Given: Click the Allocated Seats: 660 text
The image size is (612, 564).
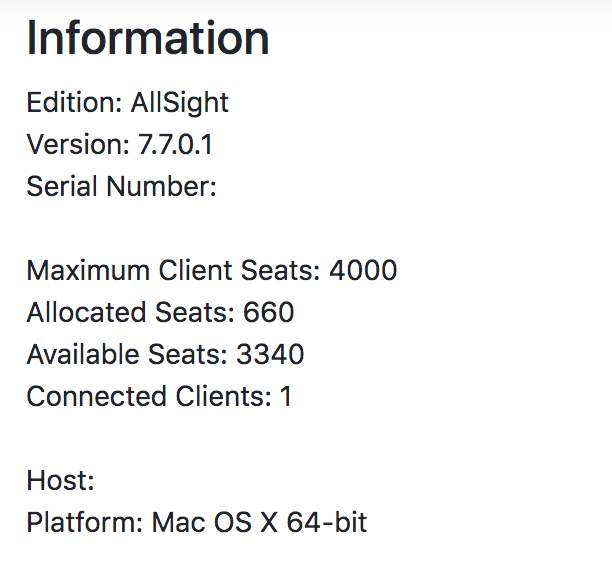Looking at the screenshot, I should tap(160, 312).
